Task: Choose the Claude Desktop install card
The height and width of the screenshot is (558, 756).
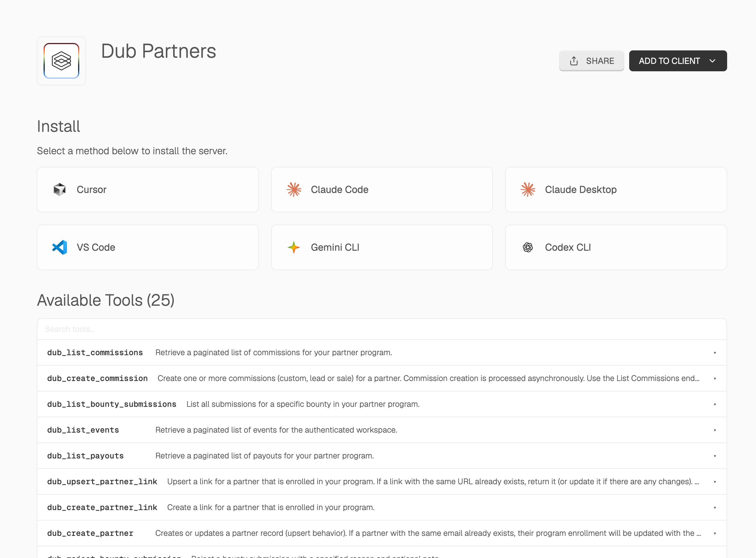Action: click(x=616, y=190)
